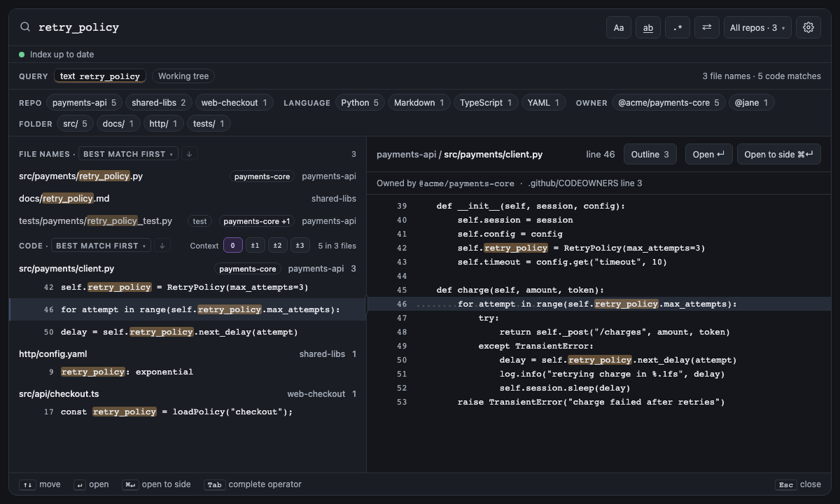
Task: Select http/config.yaml group header
Action: coord(188,354)
